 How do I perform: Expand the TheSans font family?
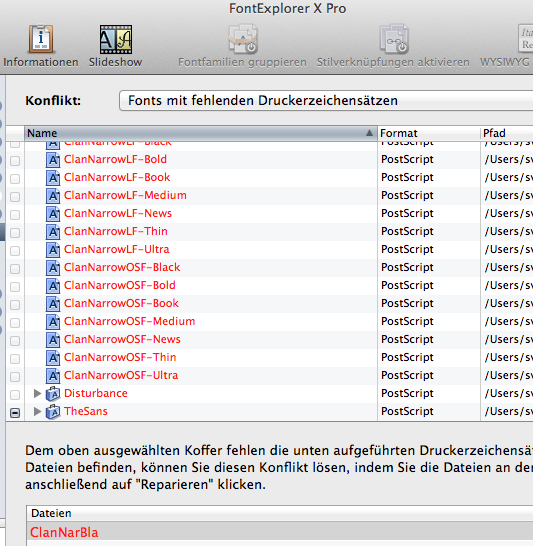(x=37, y=412)
